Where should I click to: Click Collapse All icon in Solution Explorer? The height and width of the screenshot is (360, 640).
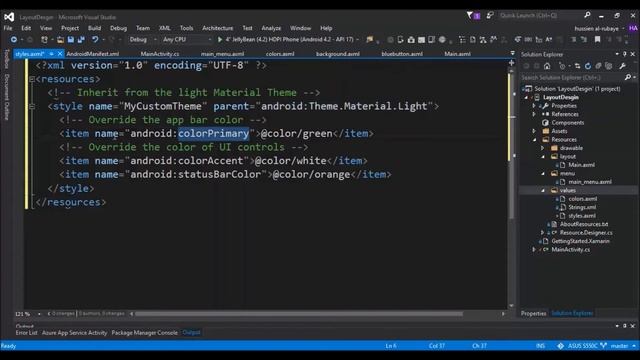(x=598, y=66)
